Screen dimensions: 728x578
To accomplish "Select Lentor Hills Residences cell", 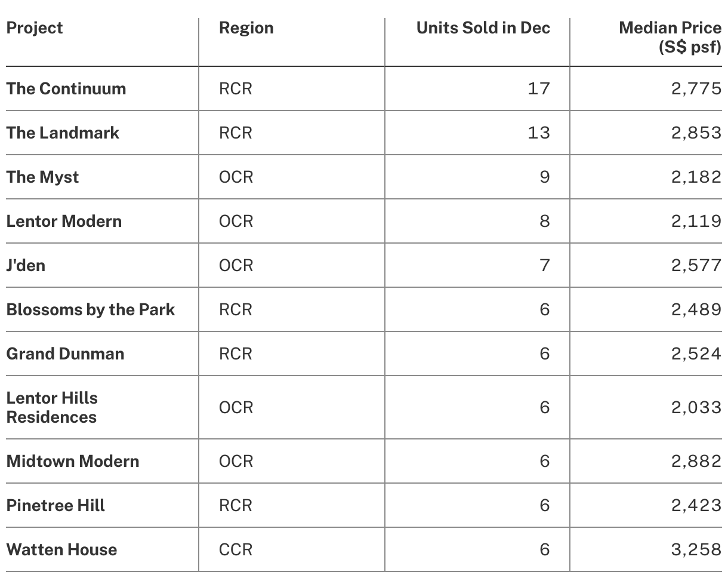I will 52,407.
